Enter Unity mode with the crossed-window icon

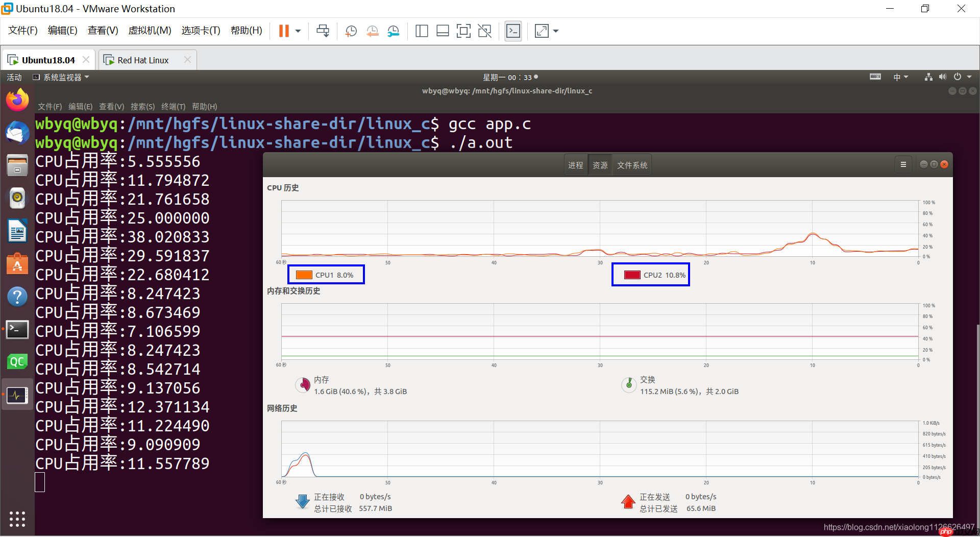[x=484, y=31]
